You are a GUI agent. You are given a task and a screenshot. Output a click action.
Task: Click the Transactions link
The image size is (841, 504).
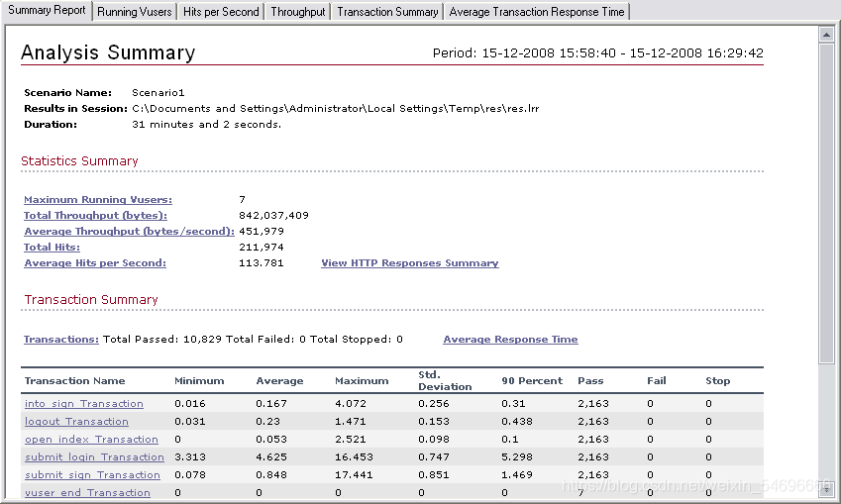pyautogui.click(x=61, y=340)
